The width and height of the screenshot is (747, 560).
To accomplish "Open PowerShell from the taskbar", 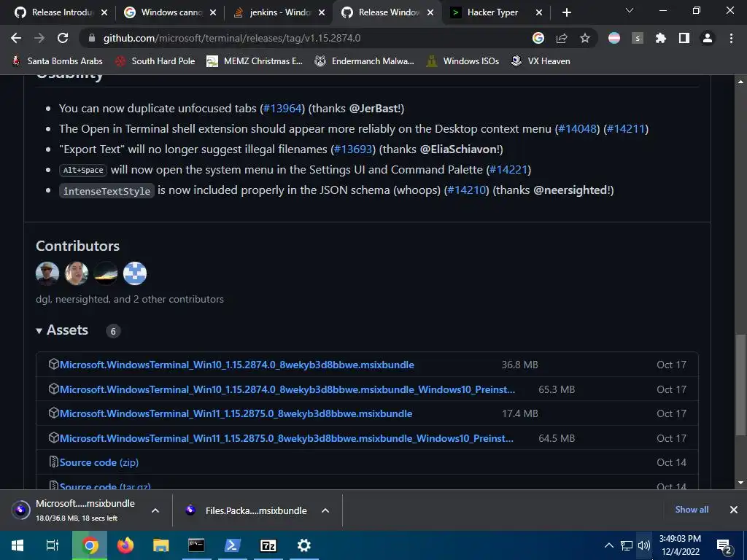I will point(233,545).
